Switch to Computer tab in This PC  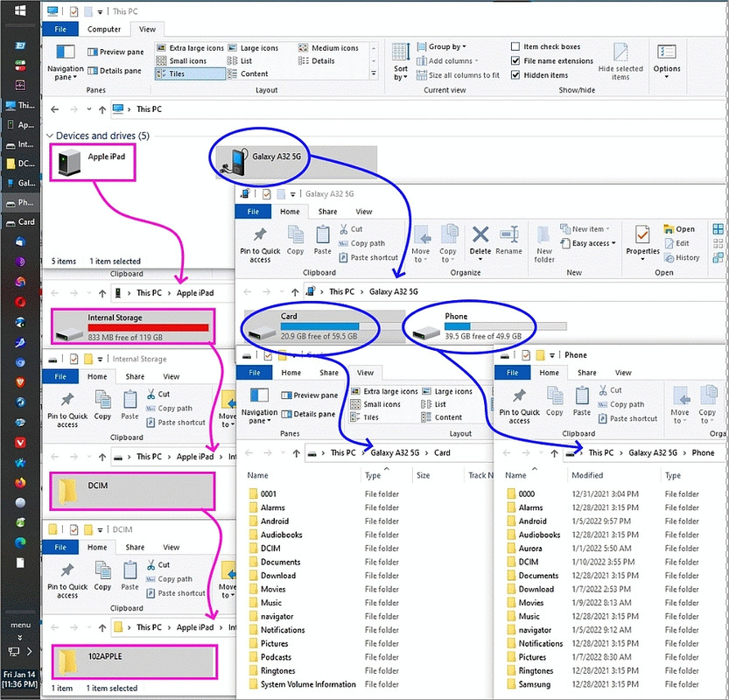[103, 29]
